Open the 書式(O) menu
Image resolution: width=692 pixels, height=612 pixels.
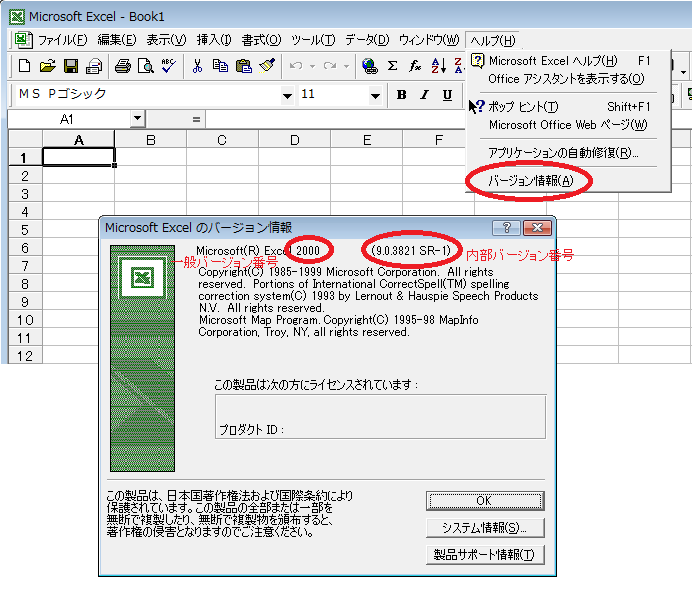pos(261,40)
